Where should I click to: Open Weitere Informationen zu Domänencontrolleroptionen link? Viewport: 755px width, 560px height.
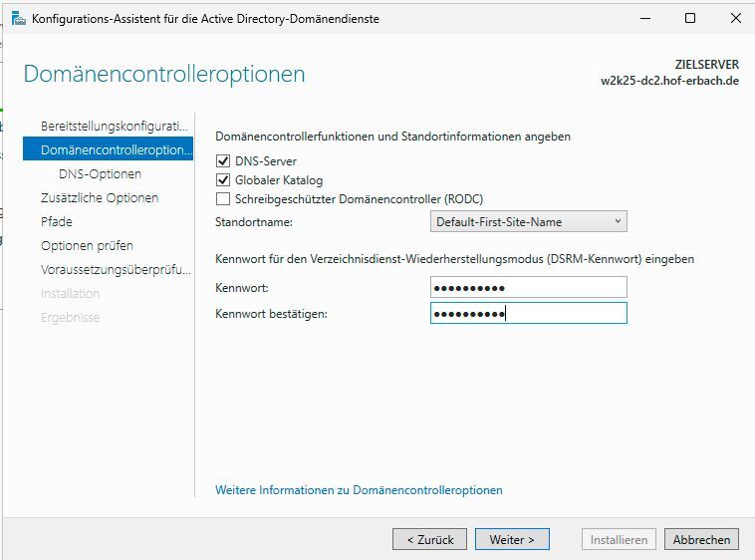(359, 490)
